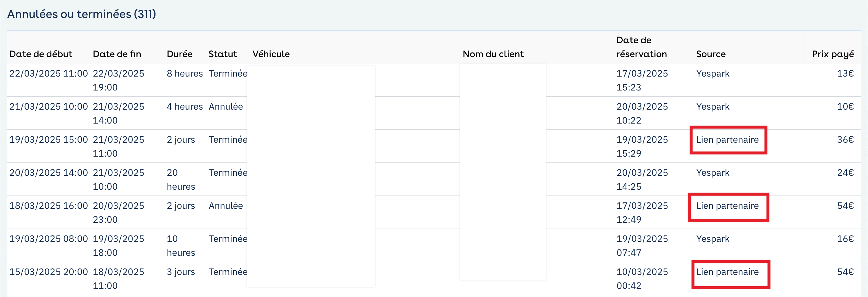Viewport: 868px width, 297px height.
Task: Click the 'Source' column header
Action: (x=711, y=54)
